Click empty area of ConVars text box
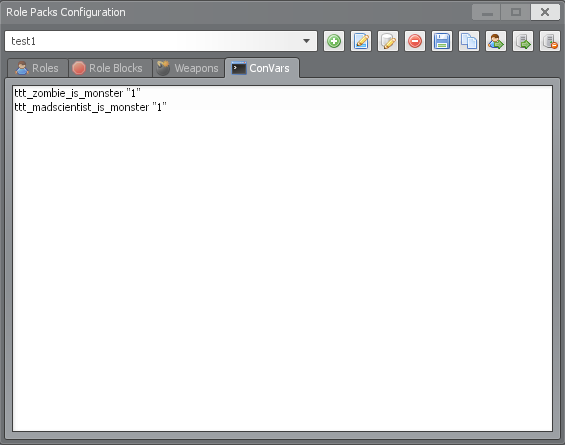Image resolution: width=565 pixels, height=445 pixels. point(282,270)
